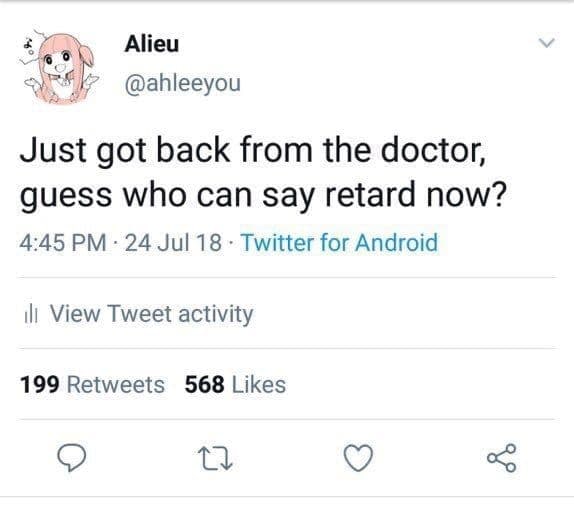Click the 24 Jul 18 date
The image size is (574, 509).
(x=173, y=242)
